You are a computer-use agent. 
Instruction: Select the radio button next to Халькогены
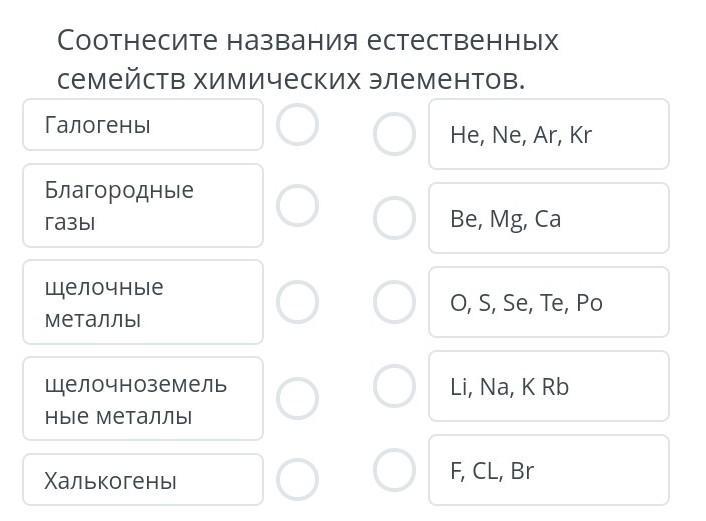click(x=297, y=479)
